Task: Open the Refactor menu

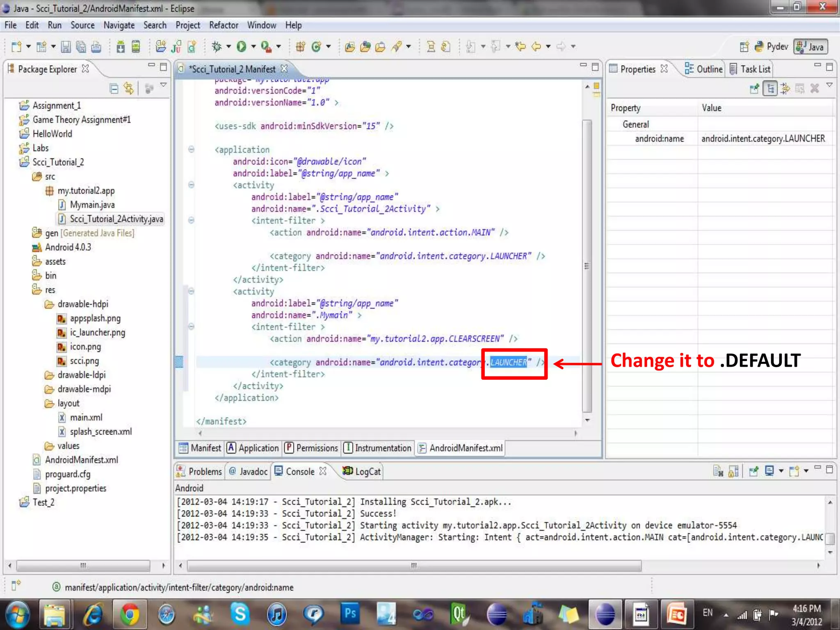Action: 224,25
